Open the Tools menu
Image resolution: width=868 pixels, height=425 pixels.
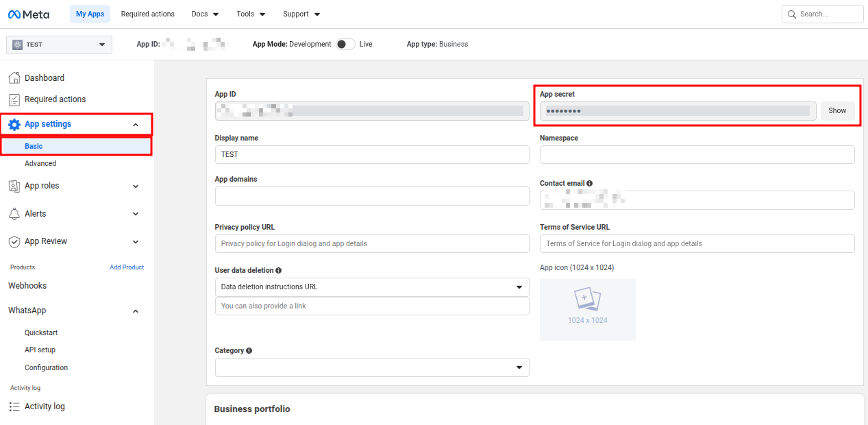coord(251,14)
